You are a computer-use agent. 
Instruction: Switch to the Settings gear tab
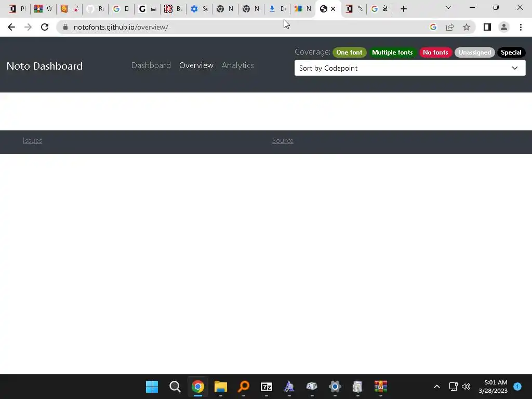tap(199, 9)
